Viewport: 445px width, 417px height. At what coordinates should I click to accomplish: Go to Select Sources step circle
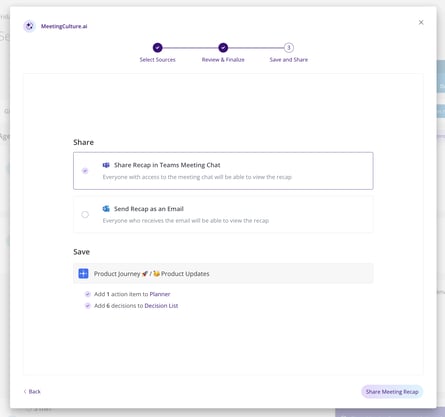pos(158,48)
